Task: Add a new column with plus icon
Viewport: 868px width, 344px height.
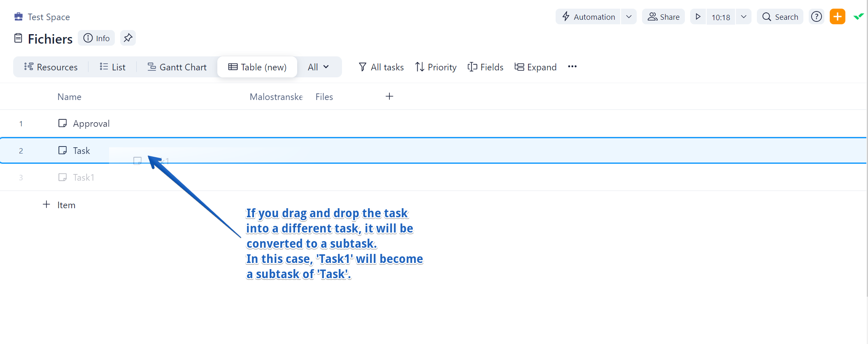Action: (x=389, y=96)
